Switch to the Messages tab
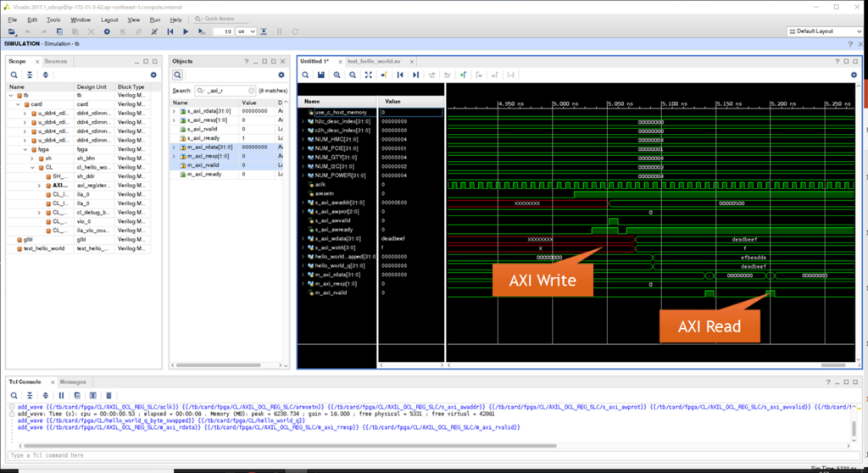868x473 pixels. coord(73,381)
